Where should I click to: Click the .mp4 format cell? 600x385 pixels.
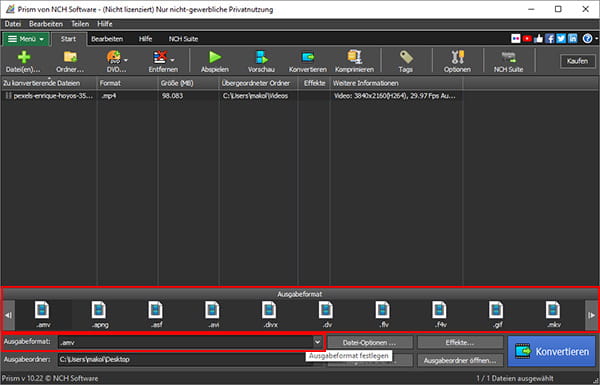point(109,96)
